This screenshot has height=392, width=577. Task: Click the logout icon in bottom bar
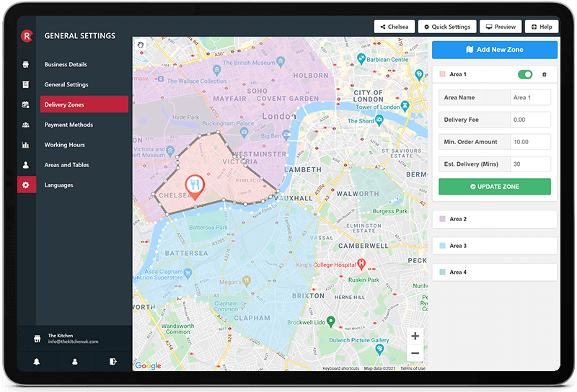[x=113, y=362]
